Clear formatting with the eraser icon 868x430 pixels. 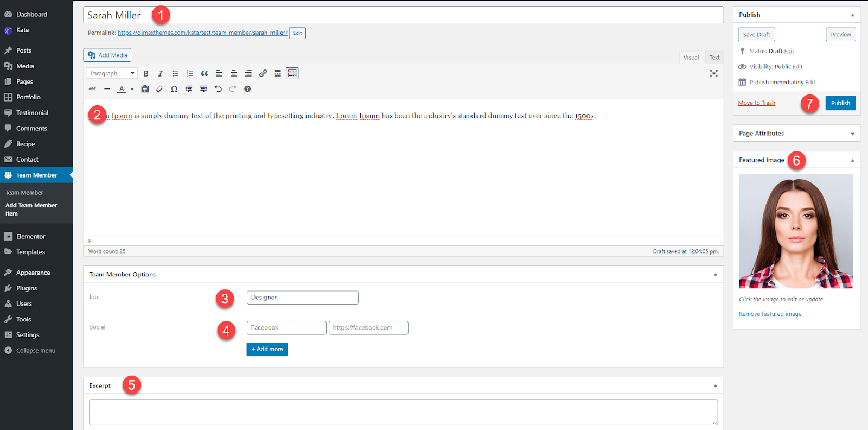(x=159, y=89)
